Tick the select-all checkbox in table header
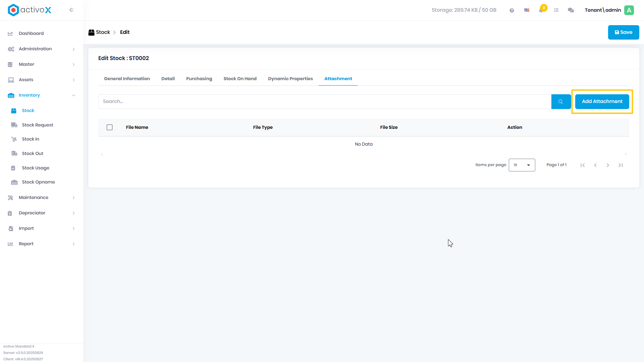 [109, 127]
